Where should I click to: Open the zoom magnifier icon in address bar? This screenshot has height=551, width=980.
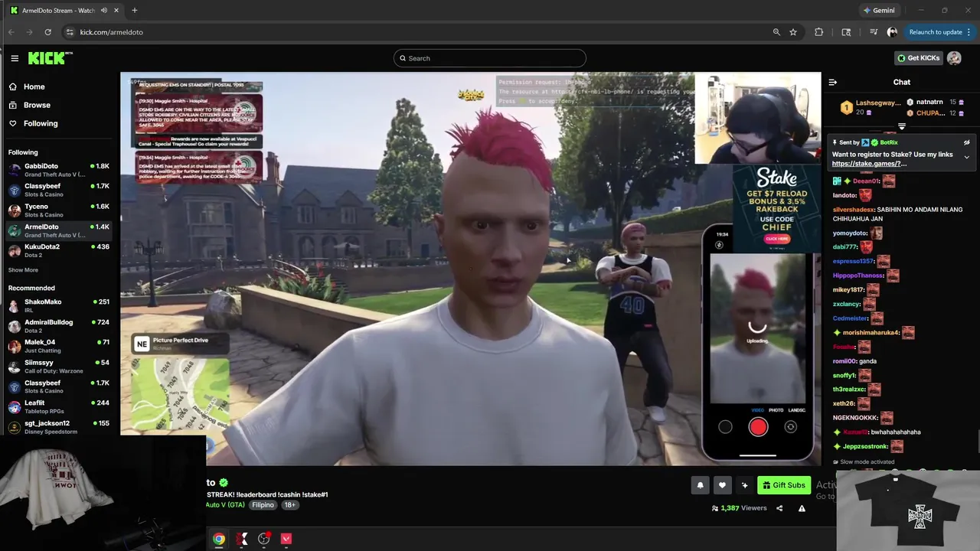776,32
